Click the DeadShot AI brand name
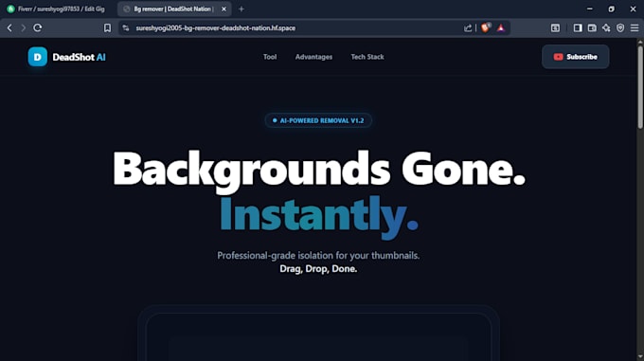 tap(79, 57)
